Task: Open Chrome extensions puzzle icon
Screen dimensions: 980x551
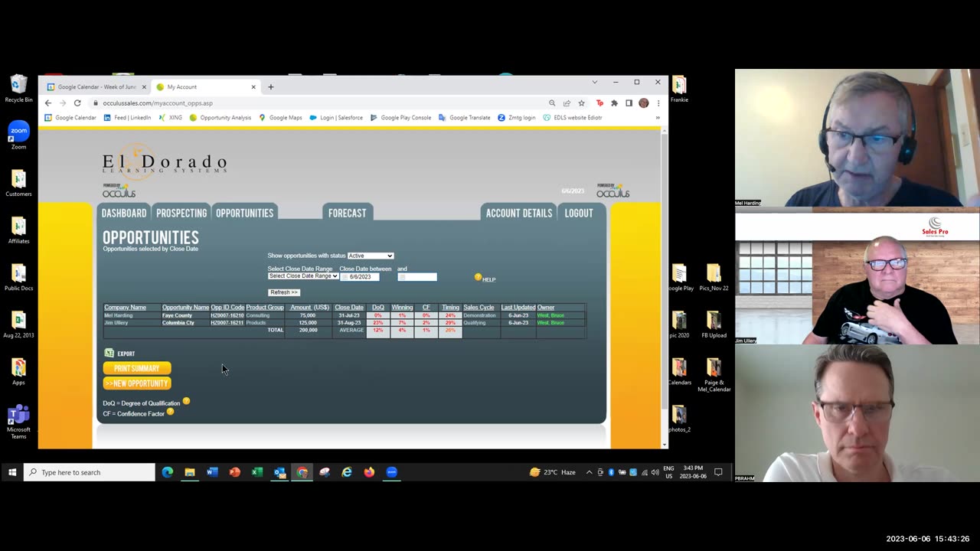Action: coord(614,103)
